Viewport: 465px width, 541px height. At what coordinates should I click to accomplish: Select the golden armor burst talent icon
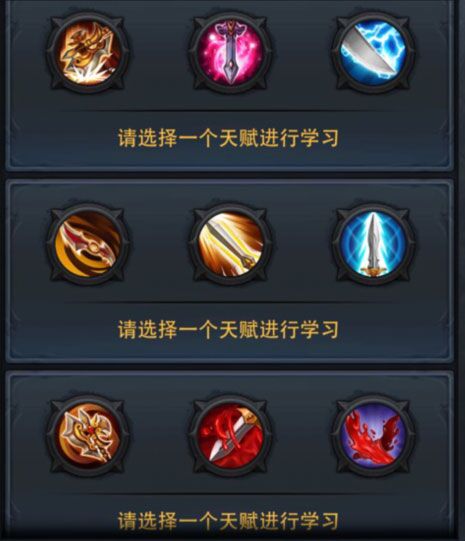88,53
